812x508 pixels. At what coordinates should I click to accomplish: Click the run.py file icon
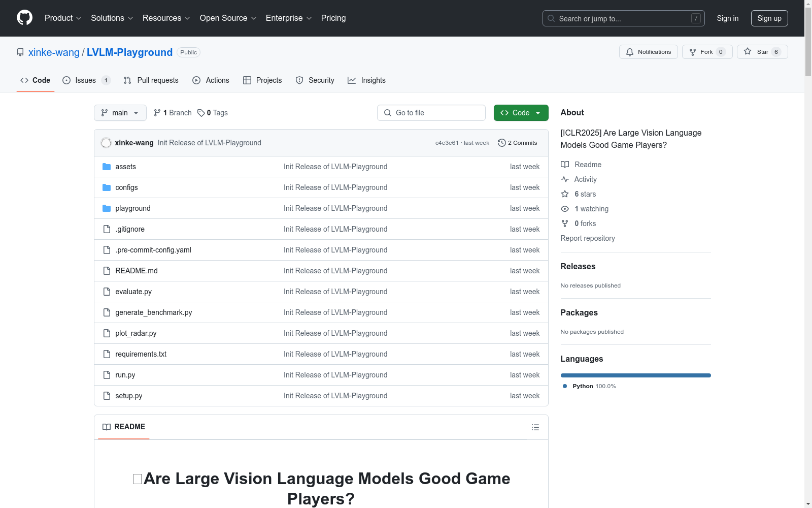107,375
